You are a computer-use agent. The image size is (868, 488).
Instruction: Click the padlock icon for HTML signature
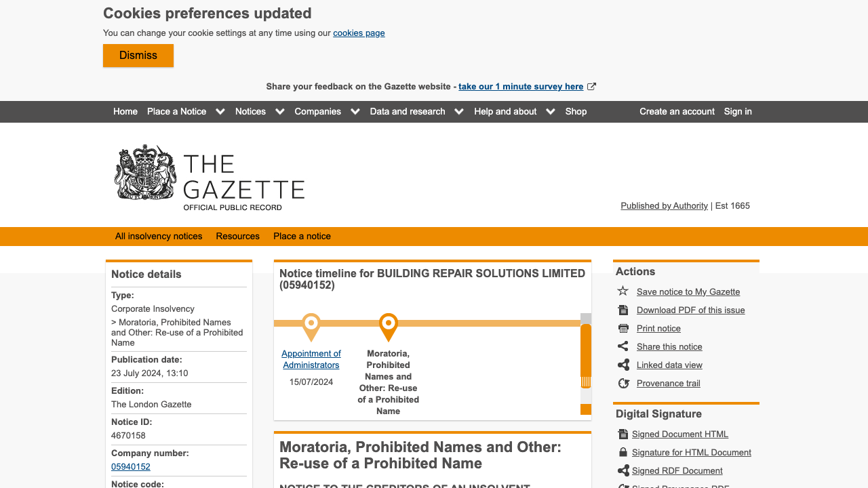(623, 452)
